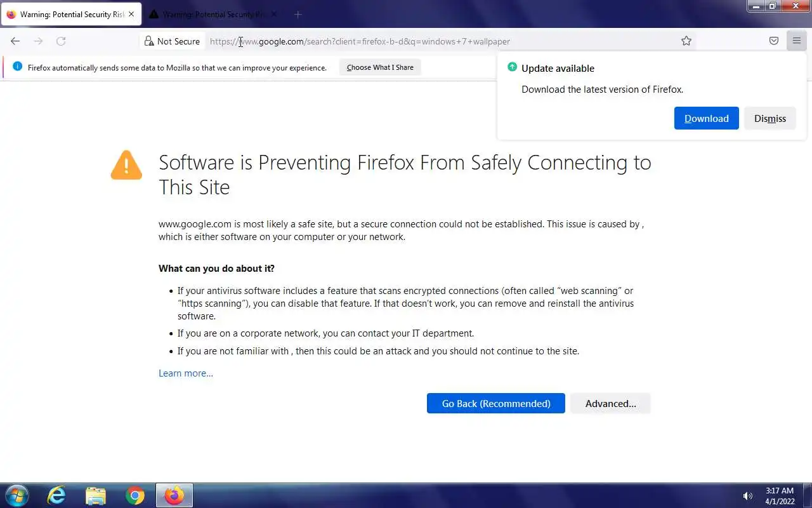The width and height of the screenshot is (812, 508).
Task: Open the Save to Pocket icon
Action: pos(774,41)
